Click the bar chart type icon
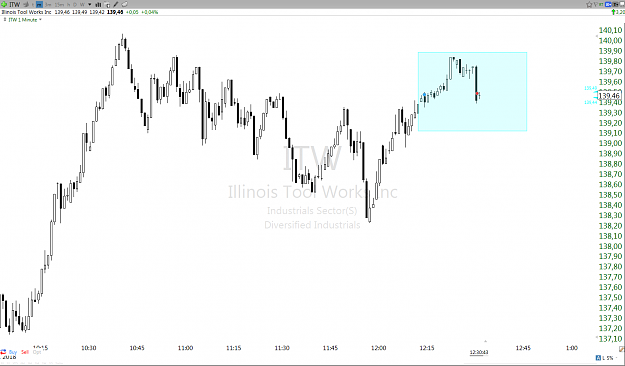625x366 pixels. click(98, 4)
